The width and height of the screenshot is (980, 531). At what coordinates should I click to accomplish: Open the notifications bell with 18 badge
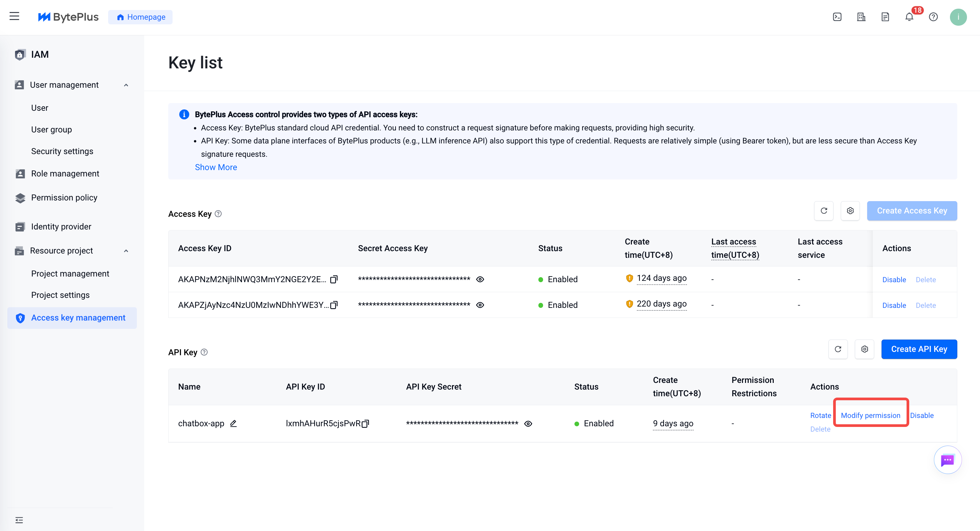point(909,17)
